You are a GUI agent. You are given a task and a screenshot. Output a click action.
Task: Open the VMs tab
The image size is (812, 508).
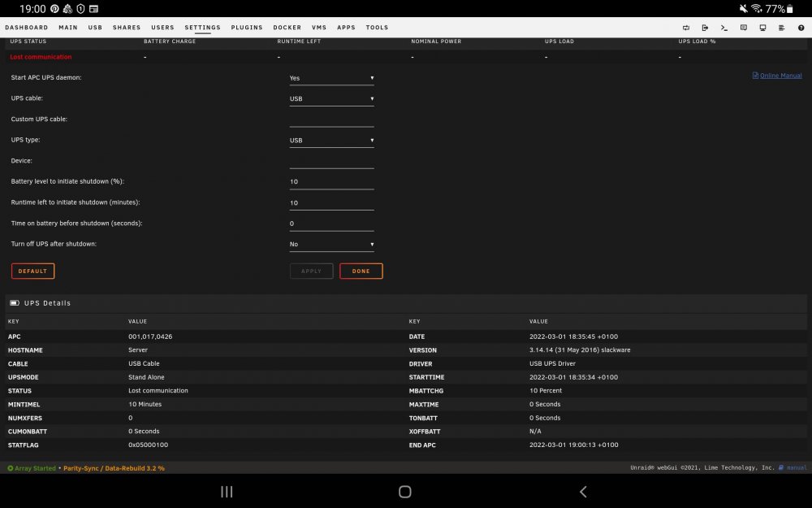[319, 28]
